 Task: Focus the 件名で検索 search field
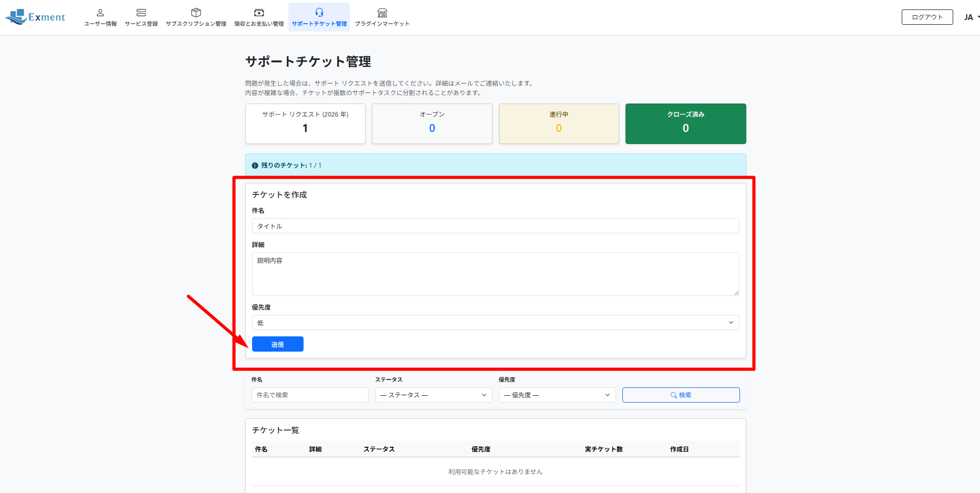point(310,395)
